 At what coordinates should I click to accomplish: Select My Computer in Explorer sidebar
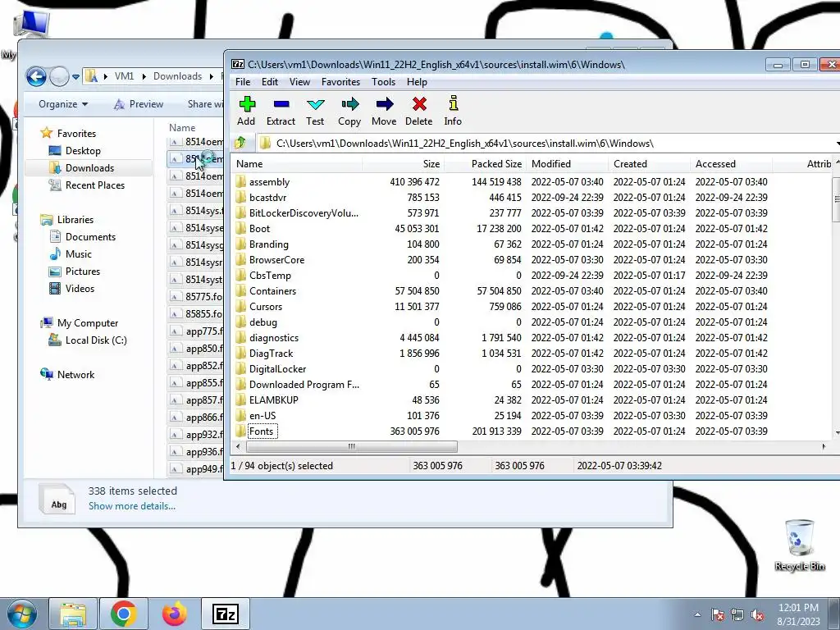pyautogui.click(x=87, y=323)
